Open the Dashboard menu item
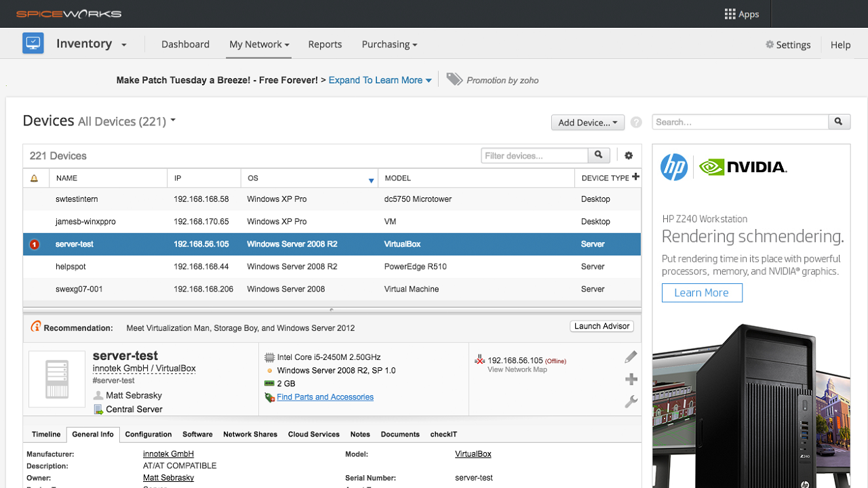 click(185, 44)
